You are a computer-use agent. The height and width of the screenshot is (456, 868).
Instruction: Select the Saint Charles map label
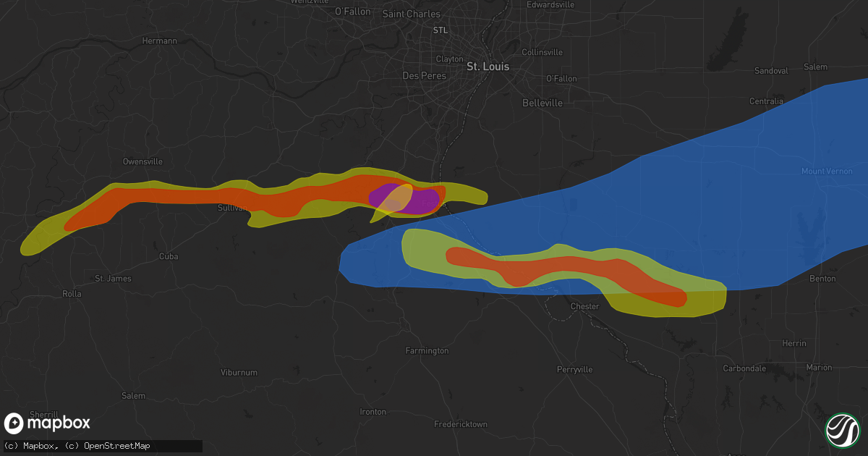click(x=409, y=14)
